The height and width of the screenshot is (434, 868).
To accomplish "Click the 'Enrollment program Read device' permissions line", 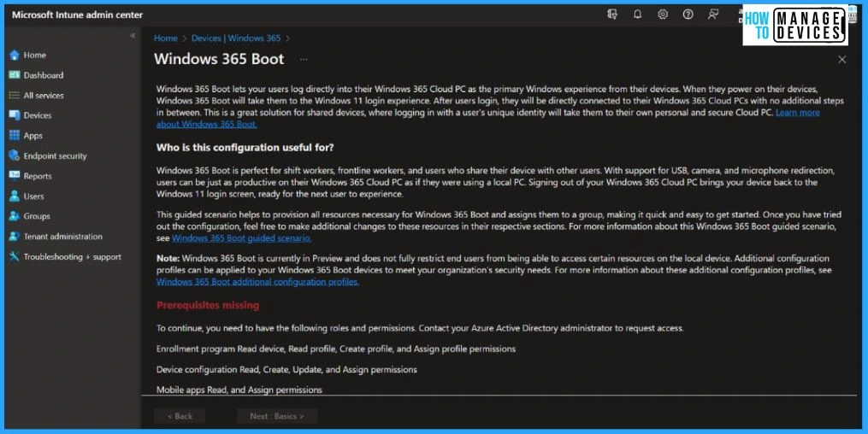I will (336, 349).
